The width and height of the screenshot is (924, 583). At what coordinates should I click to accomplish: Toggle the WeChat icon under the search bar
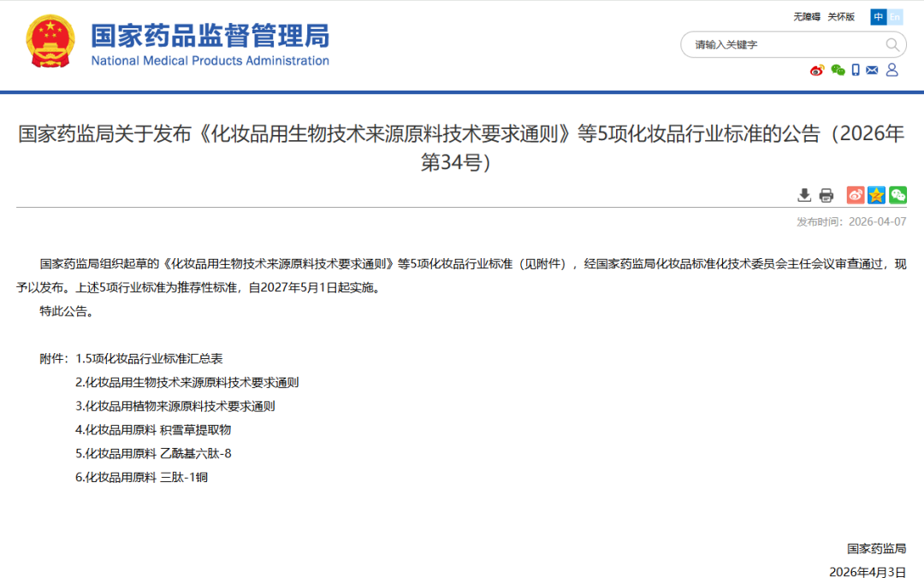pyautogui.click(x=837, y=71)
